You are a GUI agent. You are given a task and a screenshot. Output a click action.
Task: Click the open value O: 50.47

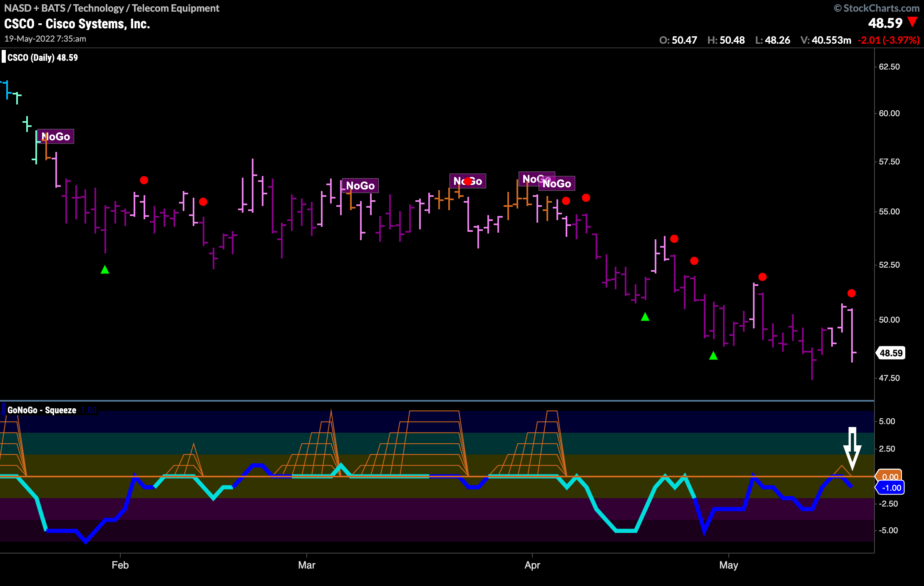678,40
